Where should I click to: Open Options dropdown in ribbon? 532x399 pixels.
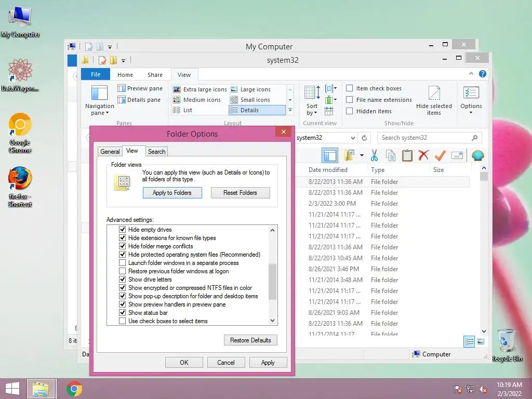click(x=471, y=109)
